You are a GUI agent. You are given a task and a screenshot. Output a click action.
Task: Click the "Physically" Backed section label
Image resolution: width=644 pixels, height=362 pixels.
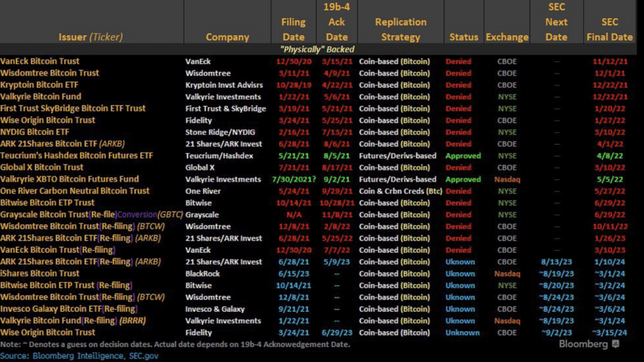pyautogui.click(x=317, y=49)
